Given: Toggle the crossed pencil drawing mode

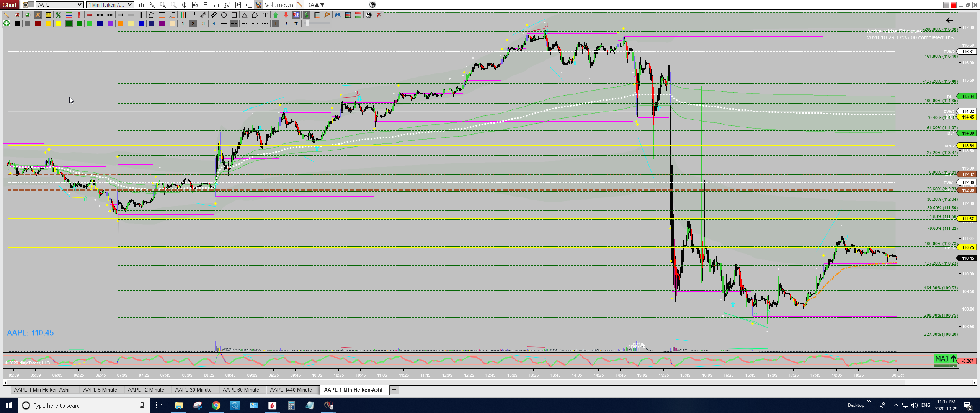Looking at the screenshot, I should click(38, 15).
